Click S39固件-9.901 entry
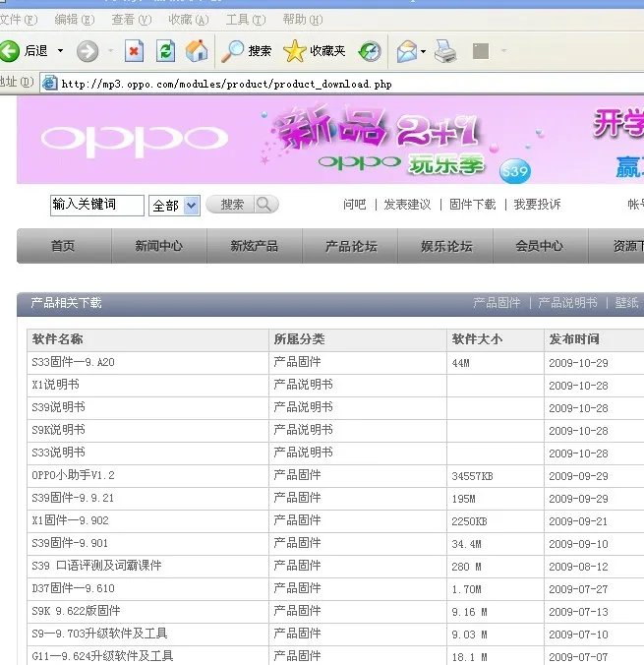The height and width of the screenshot is (665, 644). point(70,543)
